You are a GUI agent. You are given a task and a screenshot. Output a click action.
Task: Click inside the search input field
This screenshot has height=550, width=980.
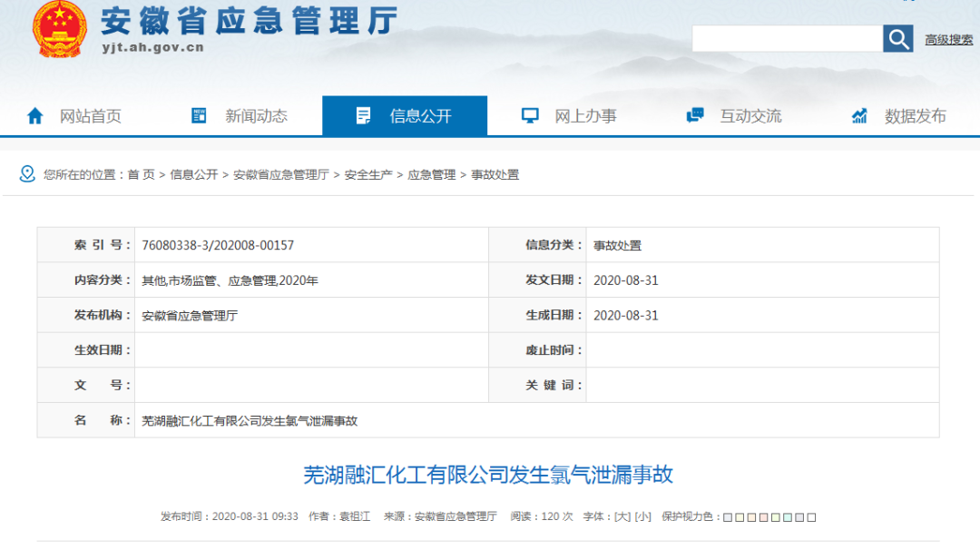pos(788,39)
